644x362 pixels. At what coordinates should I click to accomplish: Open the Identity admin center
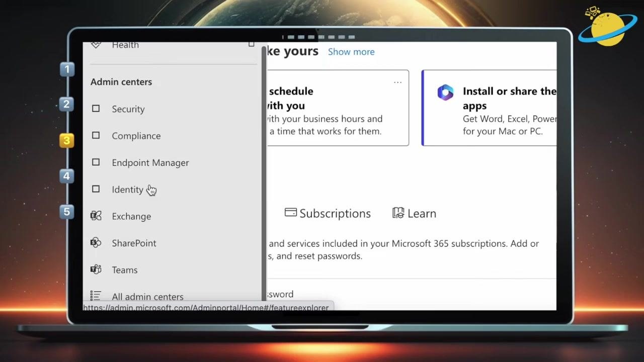[127, 190]
